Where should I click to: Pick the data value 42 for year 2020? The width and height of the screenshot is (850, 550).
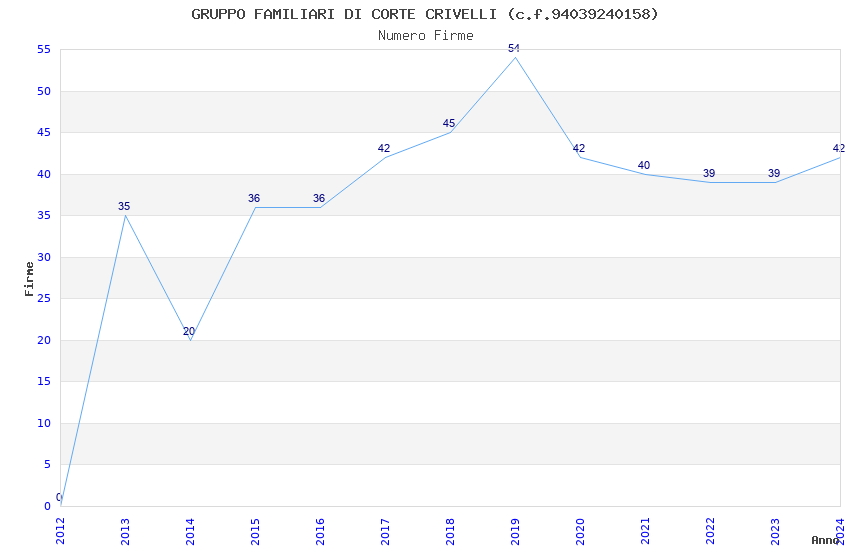579,148
